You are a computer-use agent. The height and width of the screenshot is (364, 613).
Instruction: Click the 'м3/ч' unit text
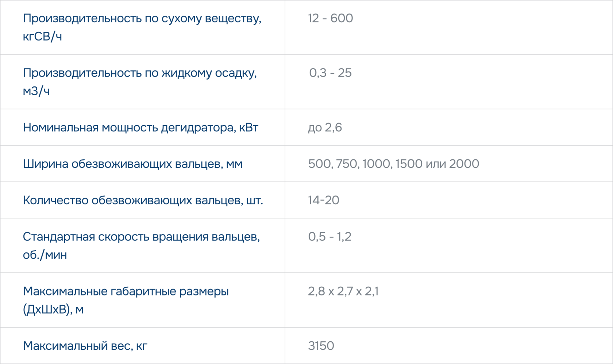coord(36,91)
